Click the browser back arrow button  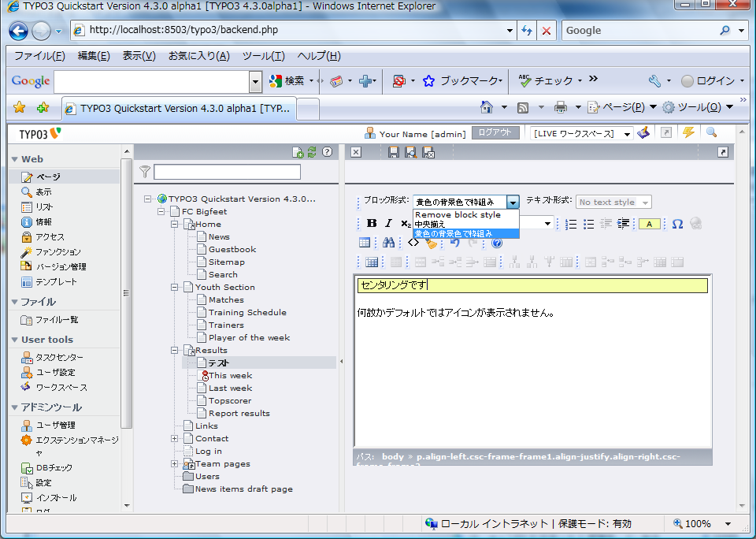tap(18, 32)
